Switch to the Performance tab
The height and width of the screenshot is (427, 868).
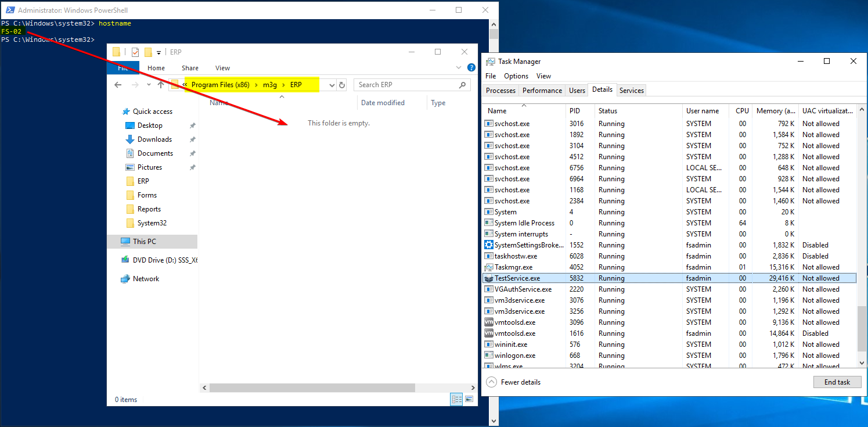[542, 91]
